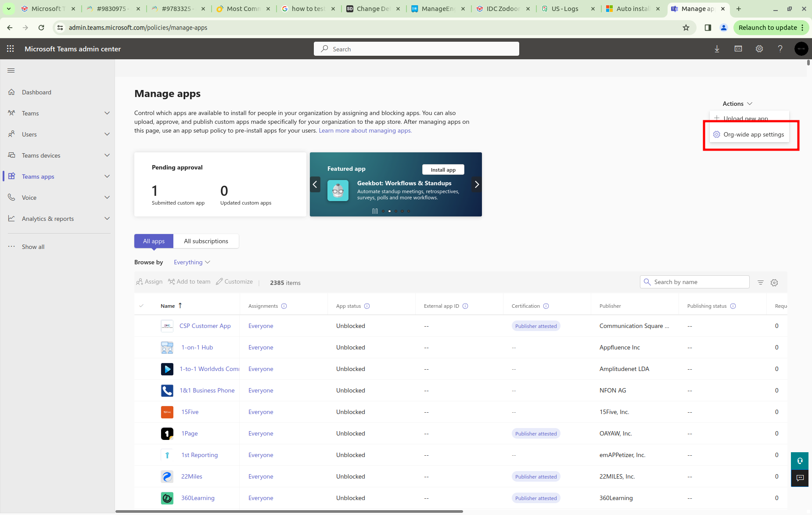Open the app launcher waffle menu
Image resolution: width=812 pixels, height=515 pixels.
11,49
